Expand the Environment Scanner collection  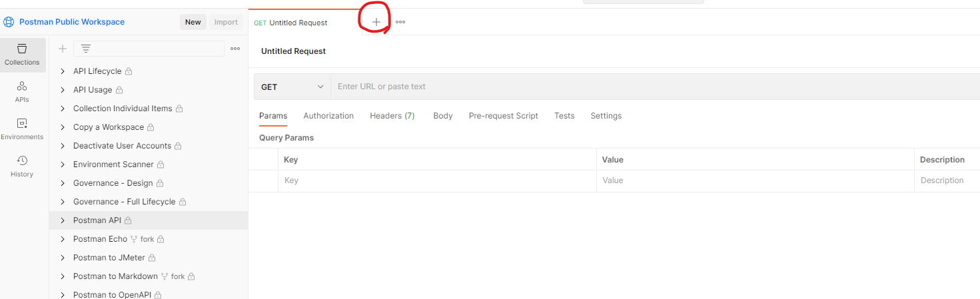[63, 164]
